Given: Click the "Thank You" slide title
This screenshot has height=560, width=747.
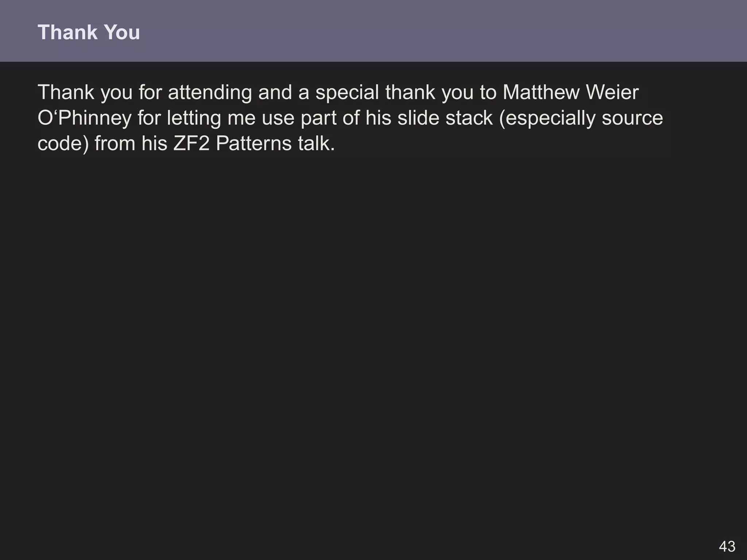Looking at the screenshot, I should [x=89, y=32].
